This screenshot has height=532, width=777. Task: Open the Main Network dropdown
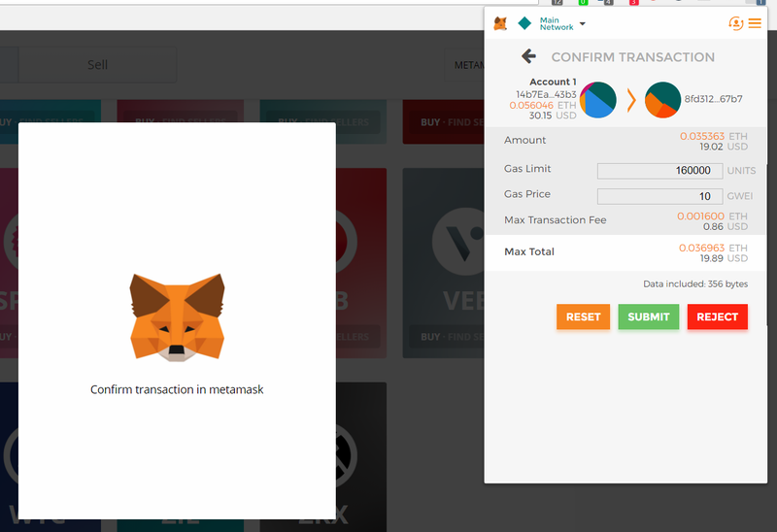click(x=562, y=23)
